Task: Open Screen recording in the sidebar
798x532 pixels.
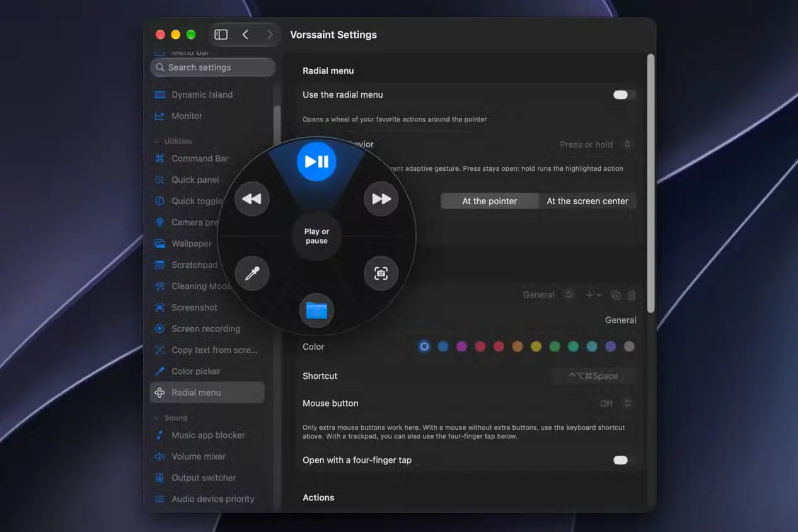Action: 207,328
